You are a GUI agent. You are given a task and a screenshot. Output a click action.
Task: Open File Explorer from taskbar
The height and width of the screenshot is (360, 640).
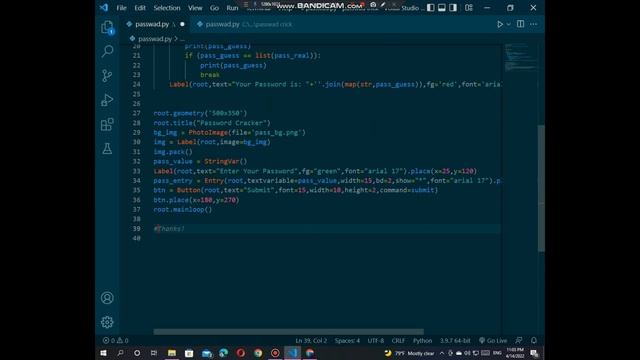pos(172,353)
